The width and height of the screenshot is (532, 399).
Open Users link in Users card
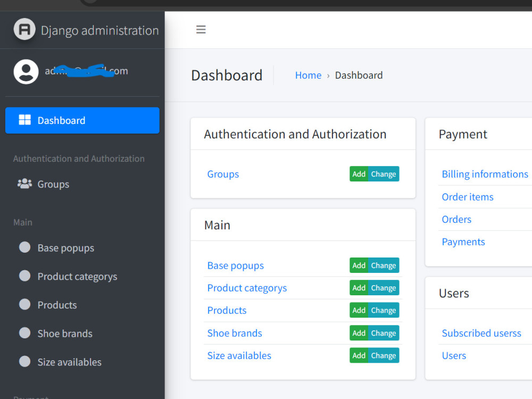click(454, 355)
